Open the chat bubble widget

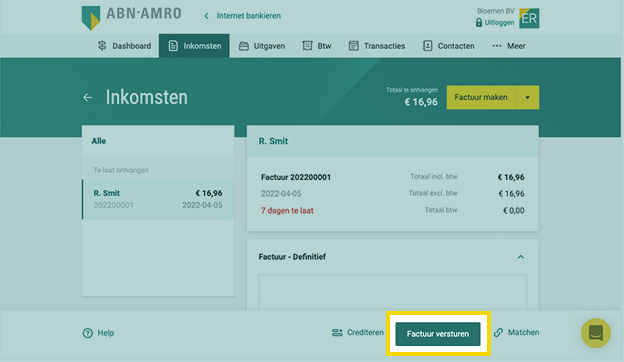click(595, 333)
